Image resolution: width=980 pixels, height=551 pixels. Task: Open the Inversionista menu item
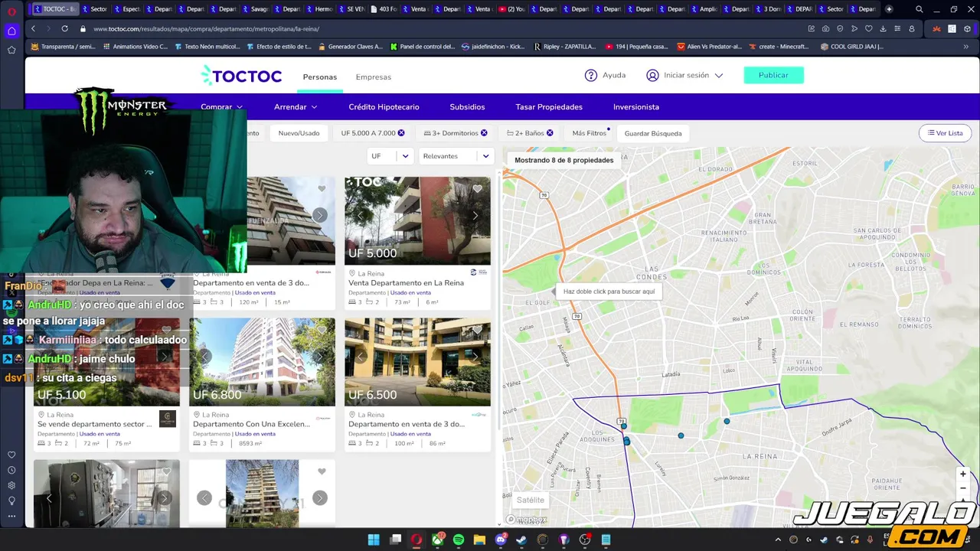636,107
